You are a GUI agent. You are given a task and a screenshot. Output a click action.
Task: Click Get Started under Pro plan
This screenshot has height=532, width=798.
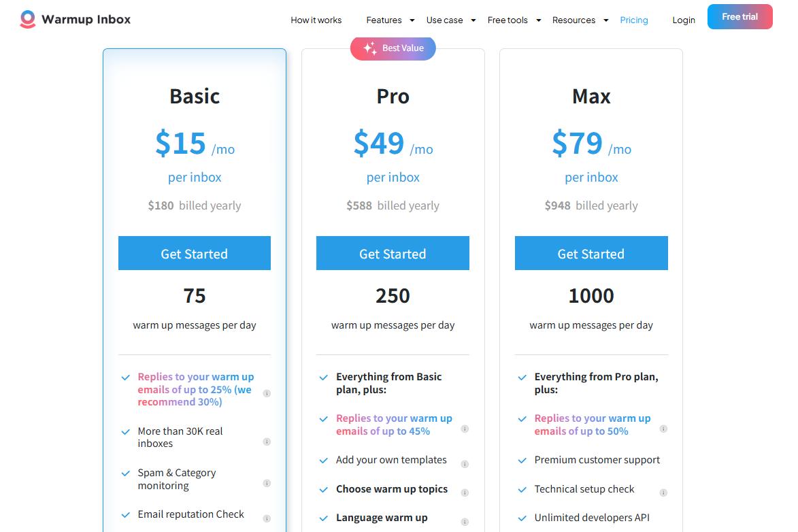(x=393, y=253)
